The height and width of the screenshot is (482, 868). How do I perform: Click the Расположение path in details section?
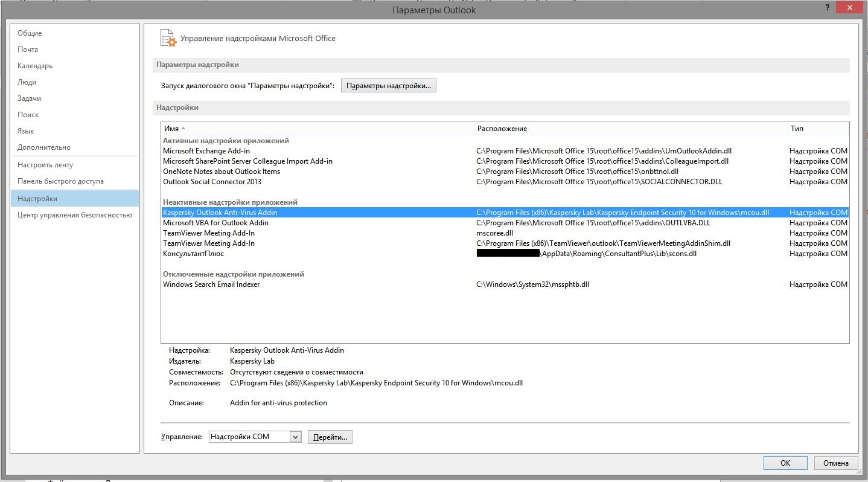coord(376,383)
